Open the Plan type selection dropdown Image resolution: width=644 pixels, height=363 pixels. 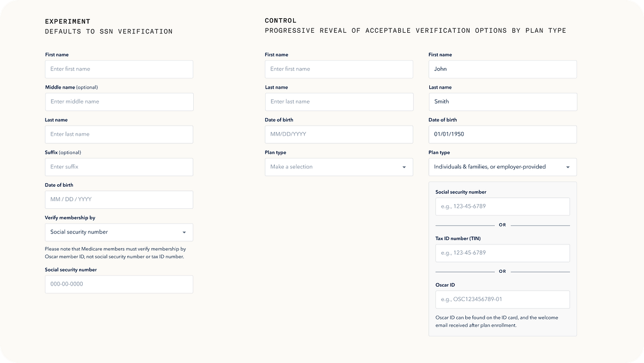tap(339, 167)
